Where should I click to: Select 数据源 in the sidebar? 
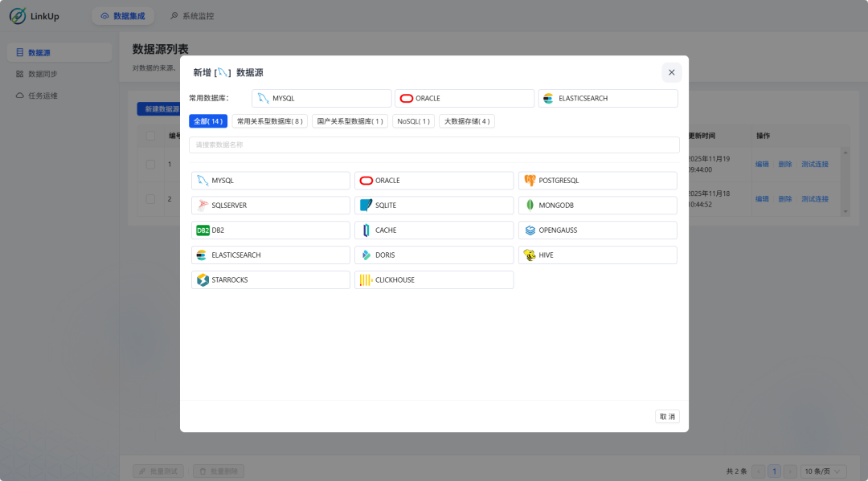pyautogui.click(x=59, y=52)
